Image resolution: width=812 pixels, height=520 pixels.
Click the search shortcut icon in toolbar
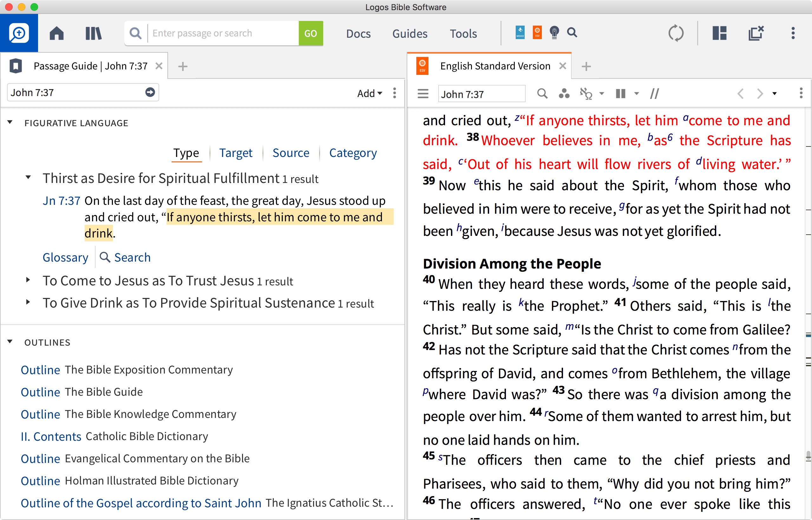click(x=572, y=32)
